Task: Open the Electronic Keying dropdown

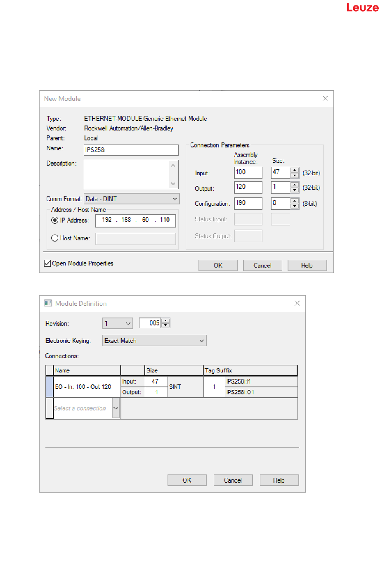Action: (154, 341)
